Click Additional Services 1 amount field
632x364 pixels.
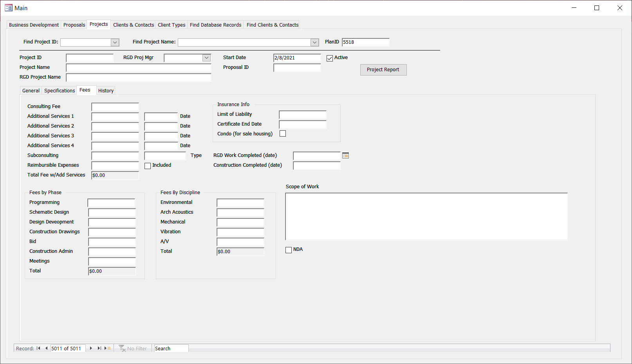115,117
